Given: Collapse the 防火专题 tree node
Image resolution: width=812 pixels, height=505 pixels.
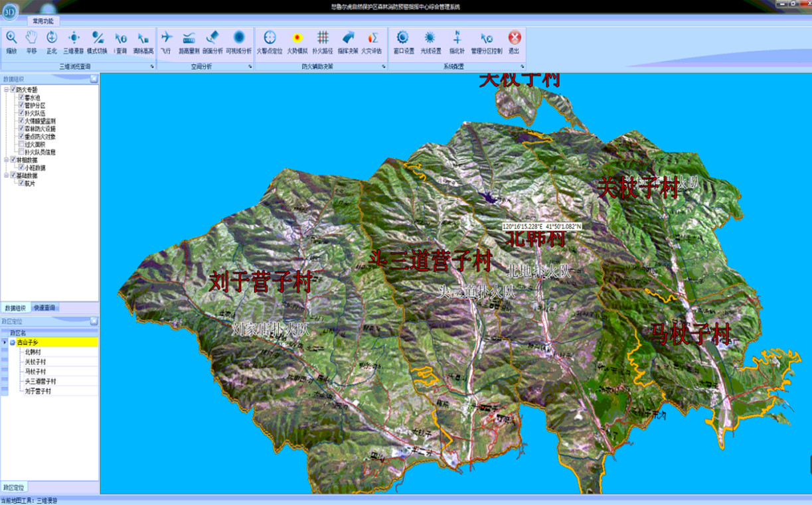Looking at the screenshot, I should click(x=6, y=90).
